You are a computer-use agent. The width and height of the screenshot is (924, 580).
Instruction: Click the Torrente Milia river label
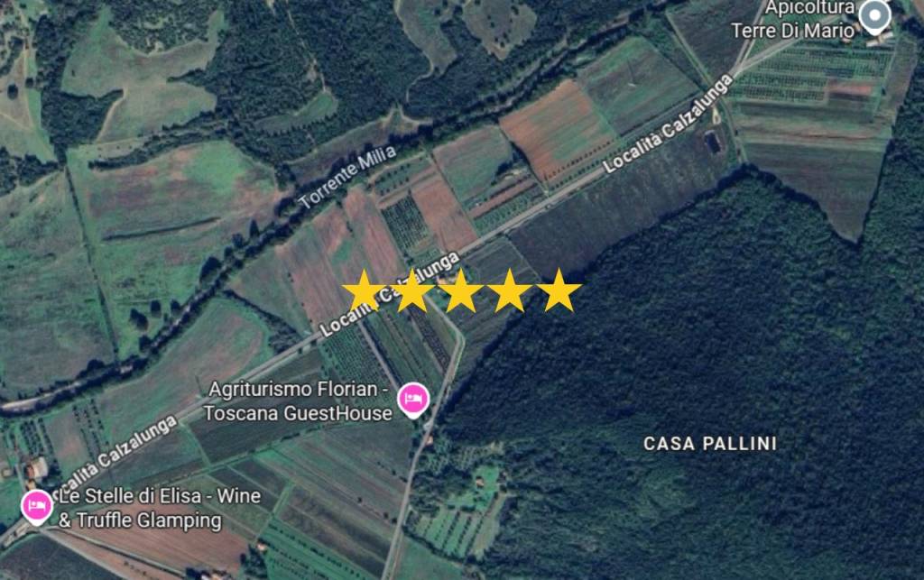coord(347,177)
